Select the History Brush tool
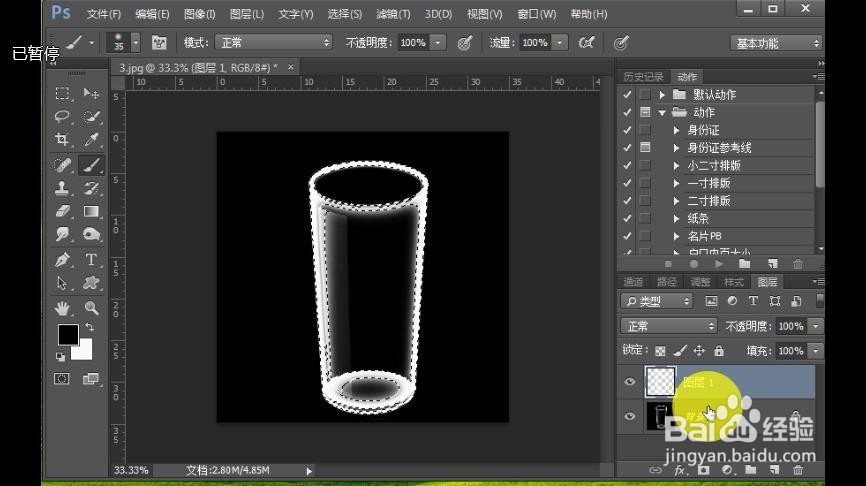 click(91, 188)
